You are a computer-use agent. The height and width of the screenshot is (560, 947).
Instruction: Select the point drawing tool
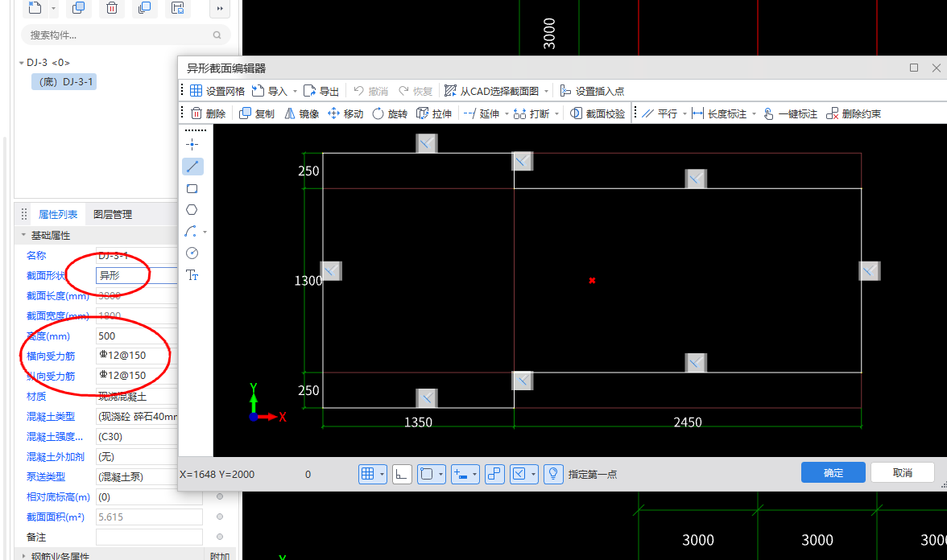192,144
